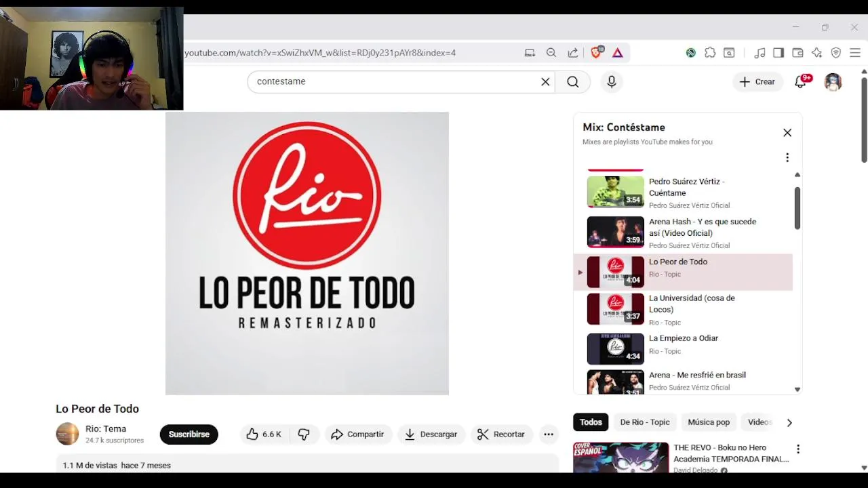The height and width of the screenshot is (488, 868).
Task: Open the Leo AI sparkle icon
Action: click(816, 53)
